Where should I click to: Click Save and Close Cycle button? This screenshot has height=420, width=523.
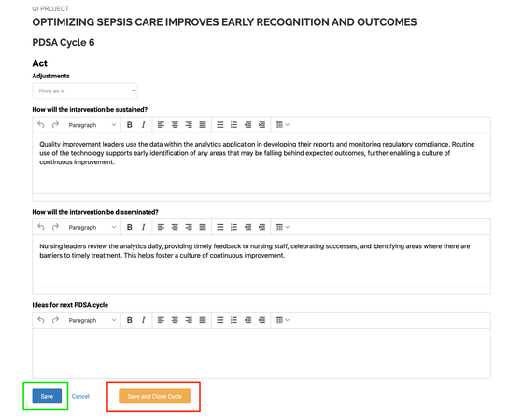pos(154,396)
